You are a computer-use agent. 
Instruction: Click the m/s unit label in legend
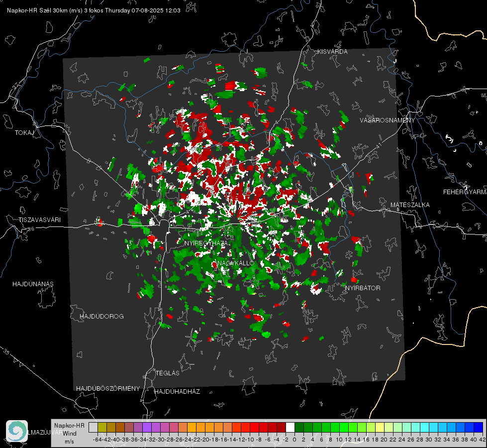coord(69,442)
